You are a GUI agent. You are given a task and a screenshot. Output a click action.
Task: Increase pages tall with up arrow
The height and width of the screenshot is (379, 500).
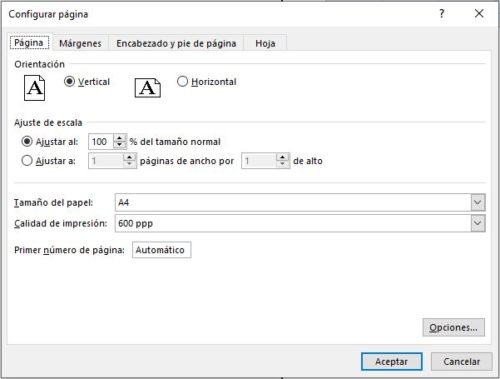283,157
